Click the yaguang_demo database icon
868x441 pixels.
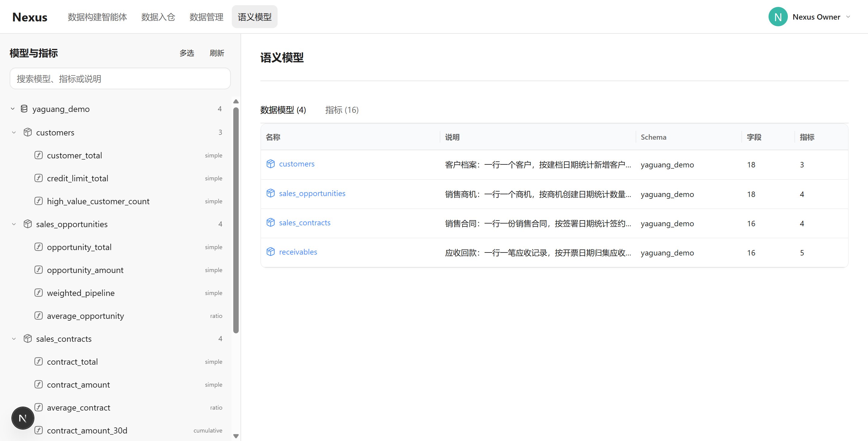24,109
